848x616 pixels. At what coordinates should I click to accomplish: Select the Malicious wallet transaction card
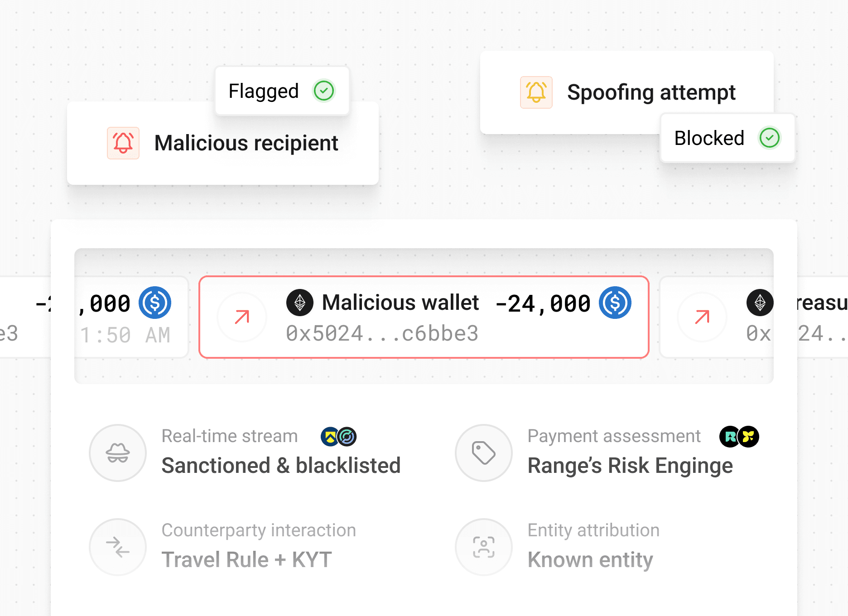click(x=424, y=317)
